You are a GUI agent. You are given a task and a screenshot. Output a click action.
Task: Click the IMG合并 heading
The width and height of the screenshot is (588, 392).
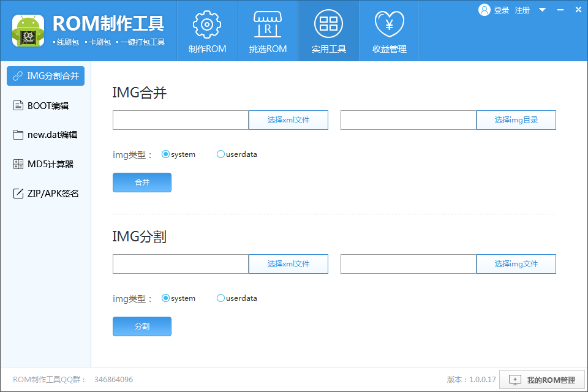click(x=140, y=92)
